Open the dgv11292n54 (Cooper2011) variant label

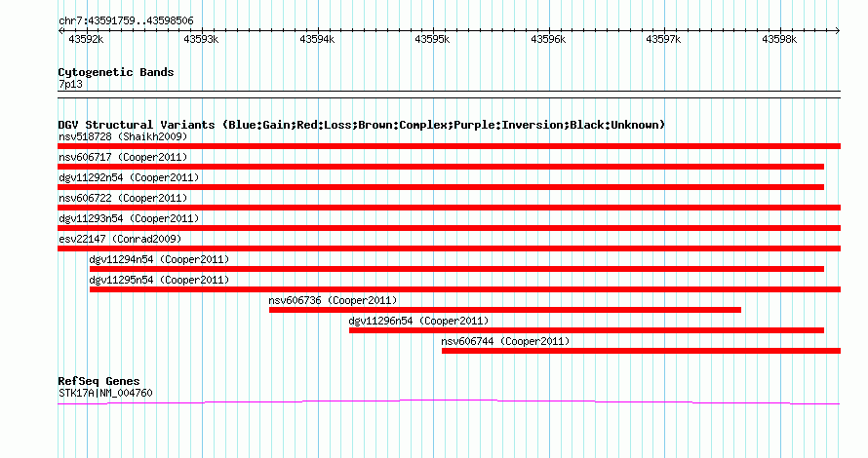coord(129,177)
